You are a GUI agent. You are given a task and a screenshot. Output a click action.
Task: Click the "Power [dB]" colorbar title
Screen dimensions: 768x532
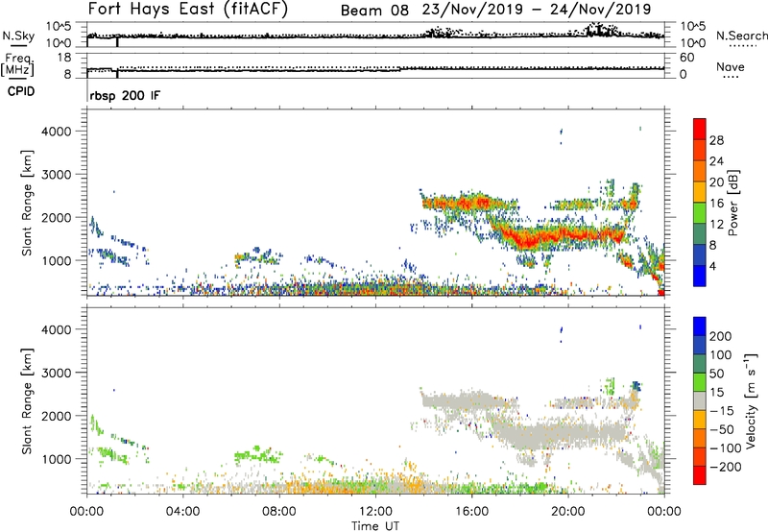click(733, 203)
